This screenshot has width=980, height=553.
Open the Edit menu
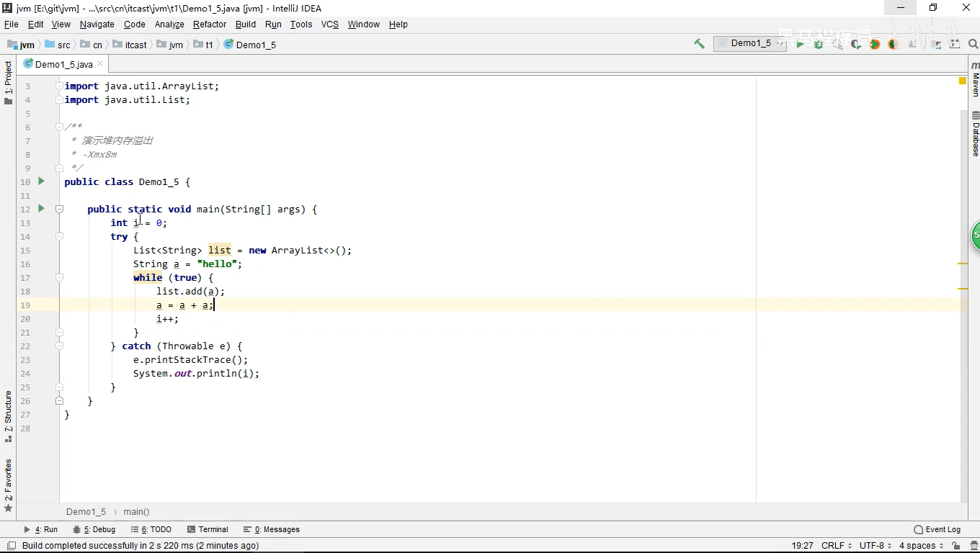click(x=35, y=24)
